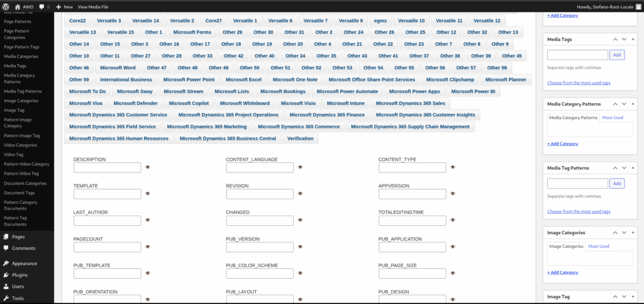
Task: Click Add Category link in Media Category Patterns
Action: (562, 144)
